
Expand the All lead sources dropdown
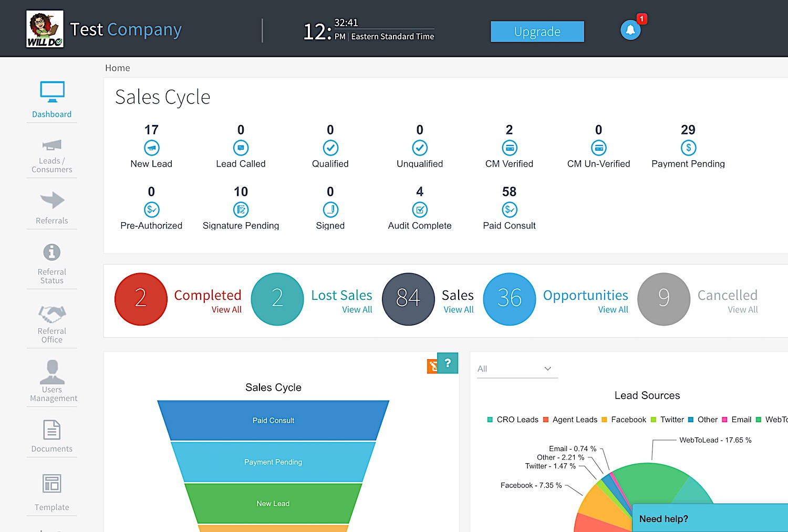tap(517, 369)
